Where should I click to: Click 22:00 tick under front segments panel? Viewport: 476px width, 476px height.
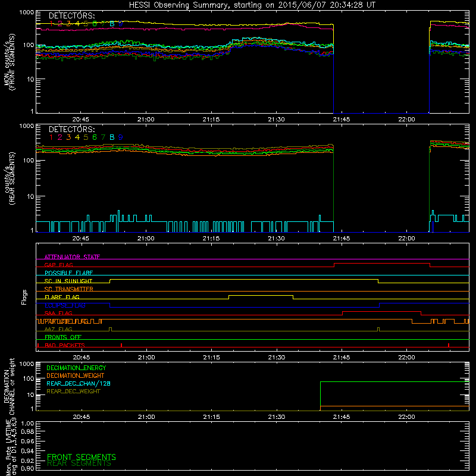click(x=406, y=120)
